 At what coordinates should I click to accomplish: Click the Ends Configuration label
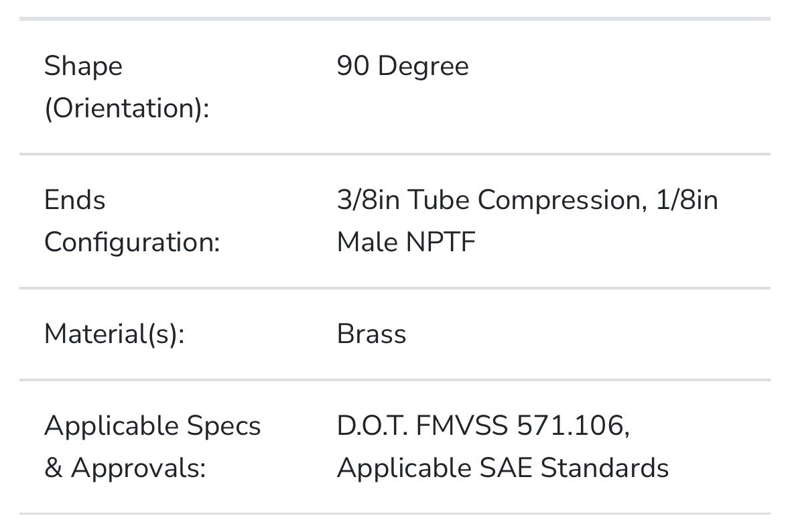coord(132,220)
